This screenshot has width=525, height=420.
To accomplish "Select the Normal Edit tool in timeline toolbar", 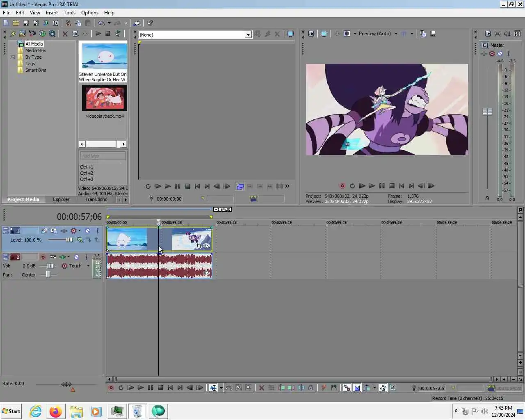I will pos(213,388).
